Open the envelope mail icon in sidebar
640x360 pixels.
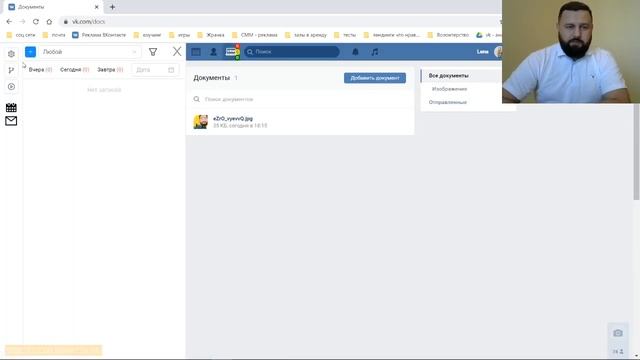click(x=11, y=121)
